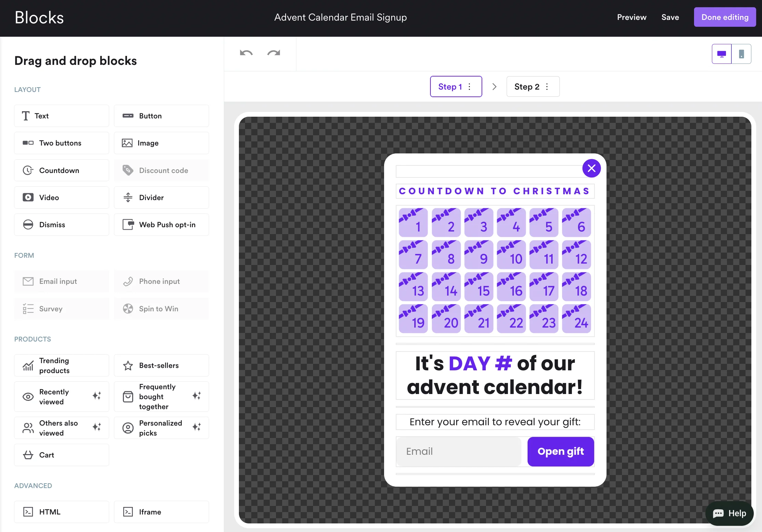
Task: Go to the Step 2 tab
Action: 527,87
